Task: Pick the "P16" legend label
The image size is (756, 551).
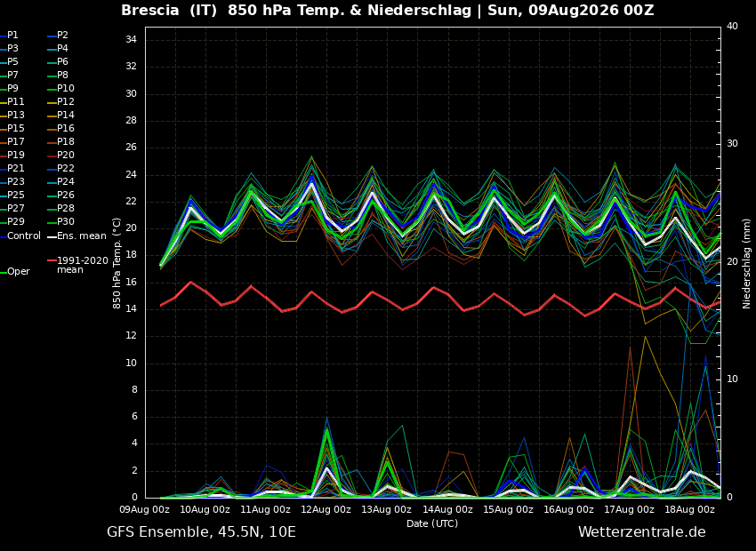Action: click(x=66, y=128)
